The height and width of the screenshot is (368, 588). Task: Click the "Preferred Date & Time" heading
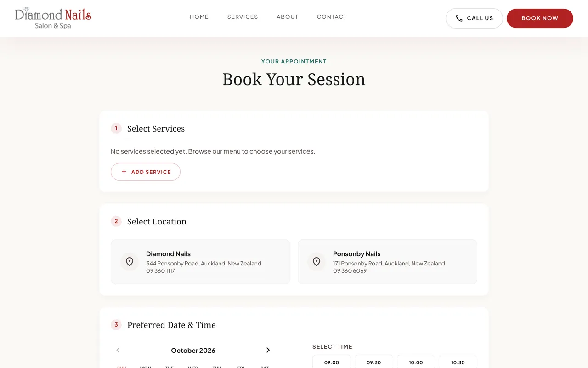click(171, 325)
